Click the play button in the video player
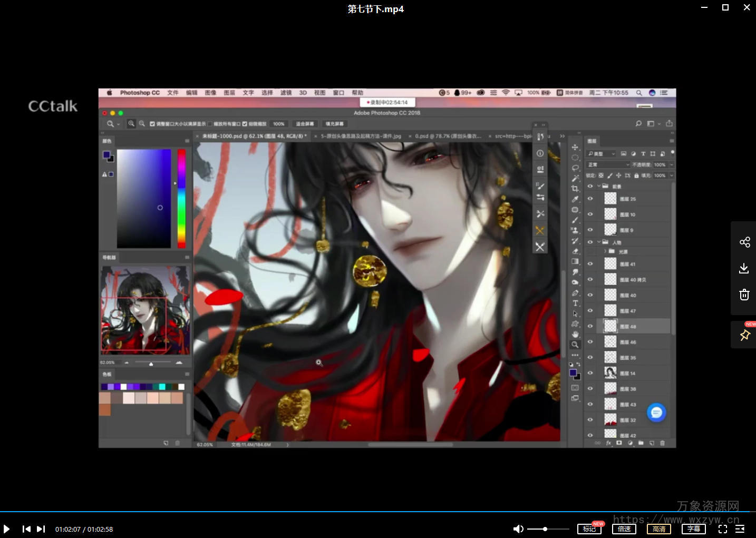The height and width of the screenshot is (538, 756). click(x=6, y=529)
